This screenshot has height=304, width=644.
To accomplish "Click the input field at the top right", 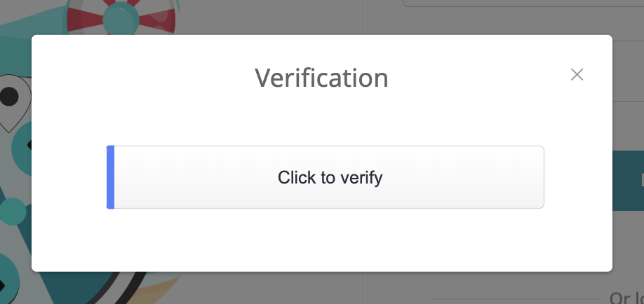I will pos(523,4).
